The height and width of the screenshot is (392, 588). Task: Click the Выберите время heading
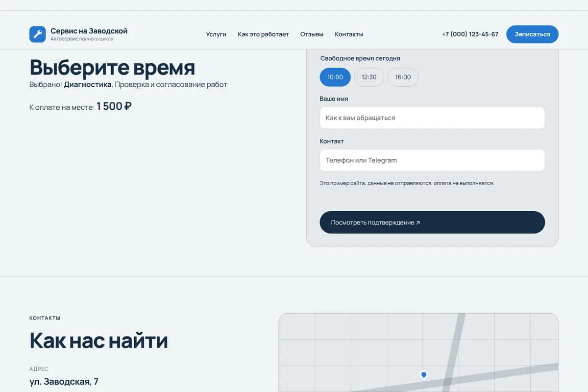[x=112, y=67]
